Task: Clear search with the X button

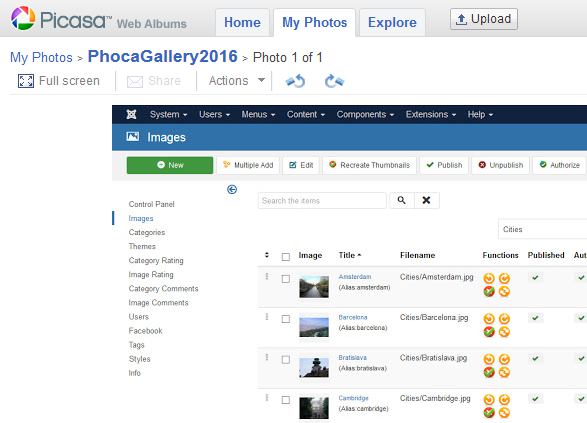Action: 426,201
